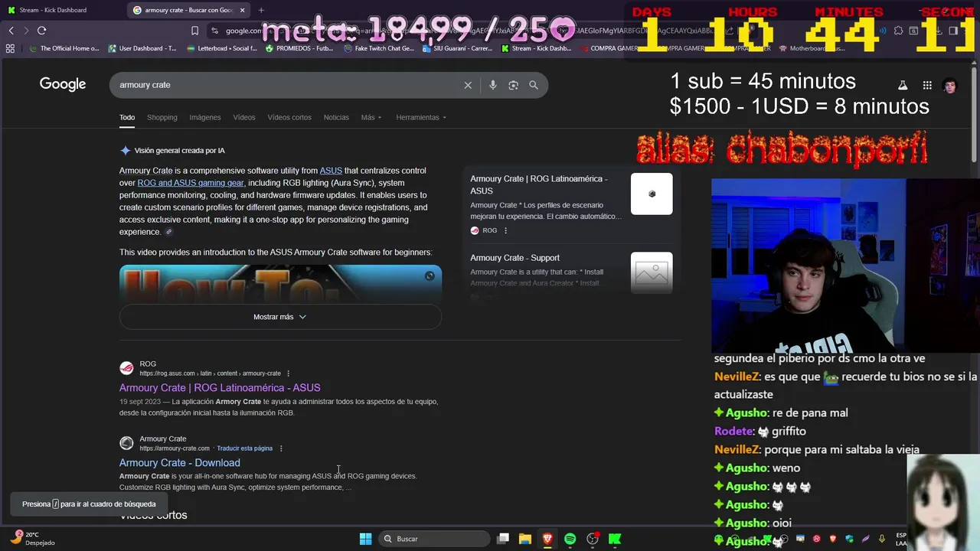Open File Explorer from the taskbar

[525, 539]
